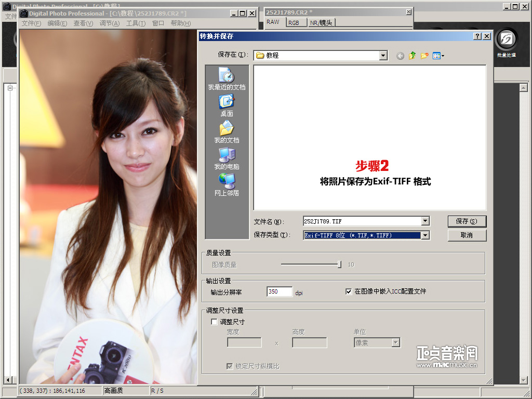This screenshot has width=532, height=399.
Task: Click the go up one level icon
Action: click(413, 56)
